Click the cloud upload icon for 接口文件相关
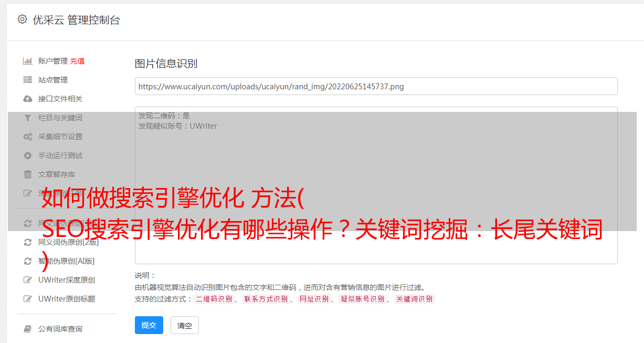Screen dimensions: 644x343 click(28, 99)
